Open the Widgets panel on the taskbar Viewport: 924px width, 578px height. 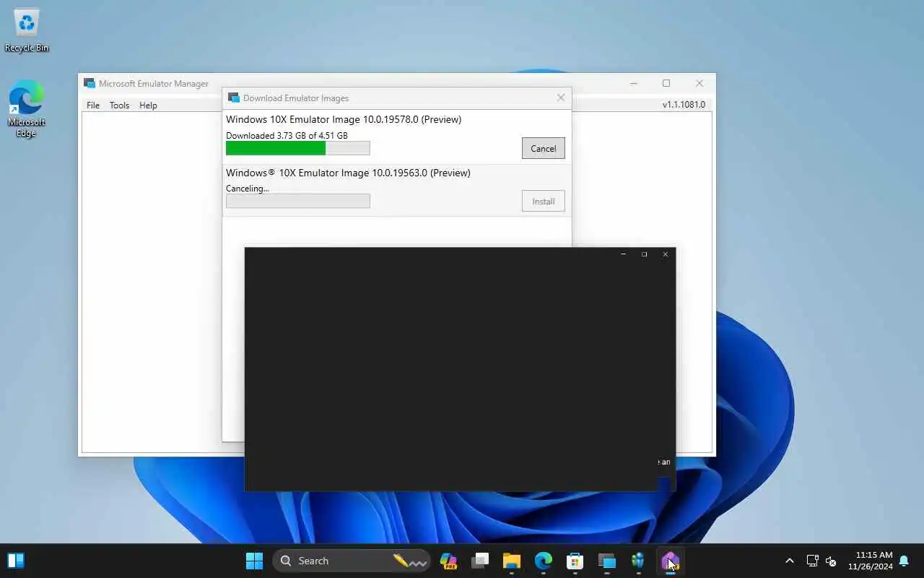16,561
